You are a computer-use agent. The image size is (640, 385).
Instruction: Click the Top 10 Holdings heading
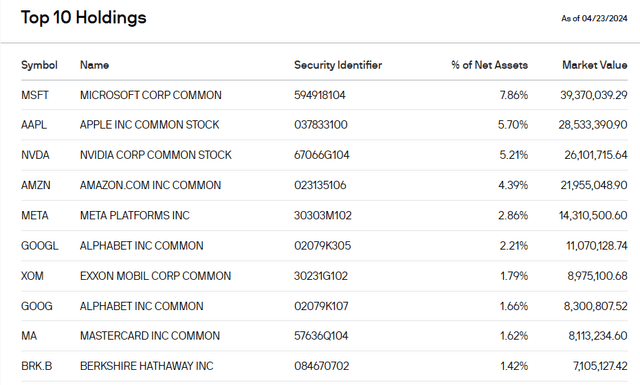(83, 18)
